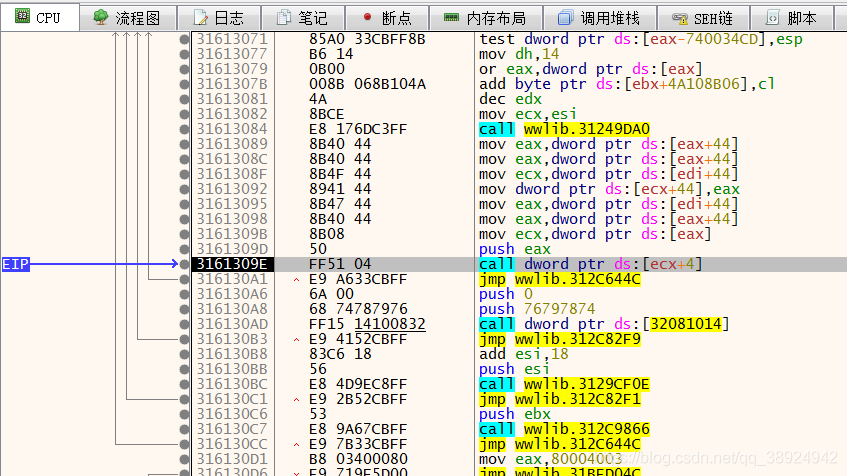Toggle breakpoint dot at address 316130A1
The height and width of the screenshot is (476, 847).
184,279
